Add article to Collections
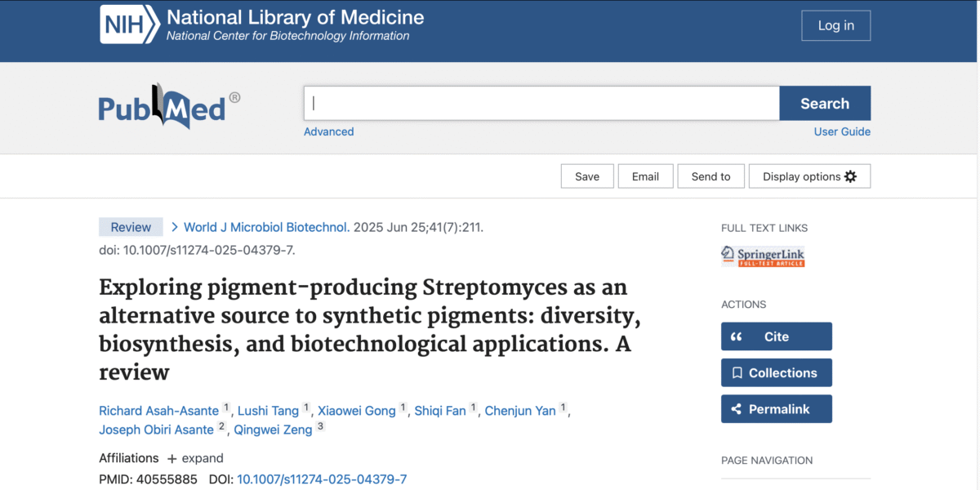 pyautogui.click(x=776, y=372)
